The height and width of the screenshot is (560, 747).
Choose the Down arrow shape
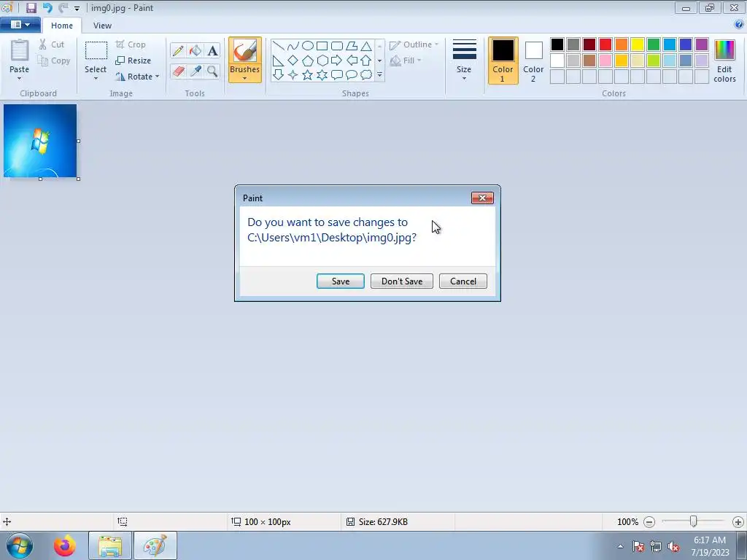279,75
